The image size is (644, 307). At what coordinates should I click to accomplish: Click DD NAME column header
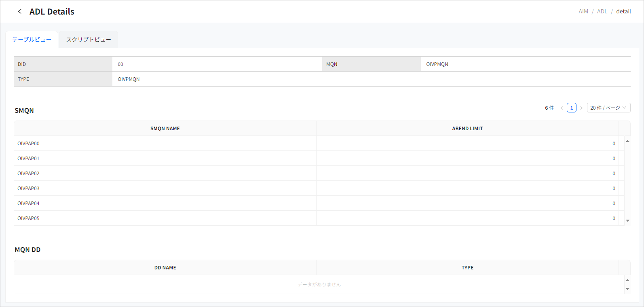[165, 268]
